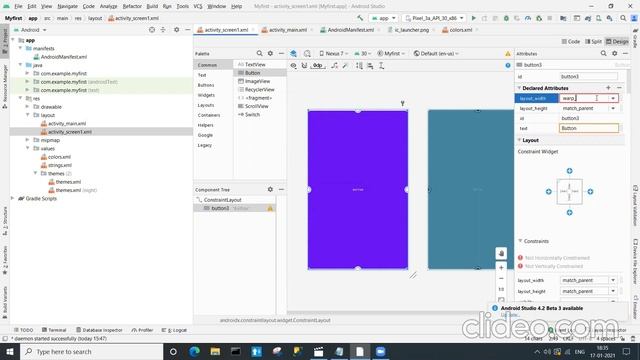
Task: Add left constraint in Constraint Widget
Action: click(549, 191)
